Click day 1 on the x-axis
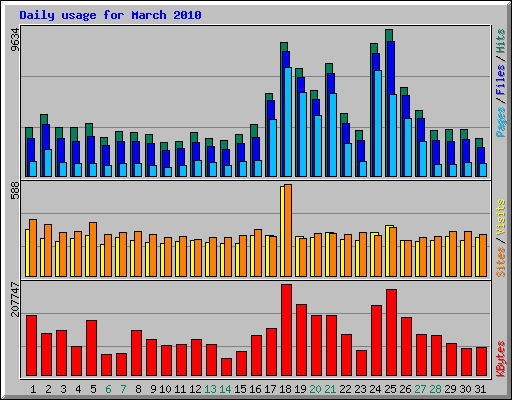Screen dimensions: 512x400 33,389
